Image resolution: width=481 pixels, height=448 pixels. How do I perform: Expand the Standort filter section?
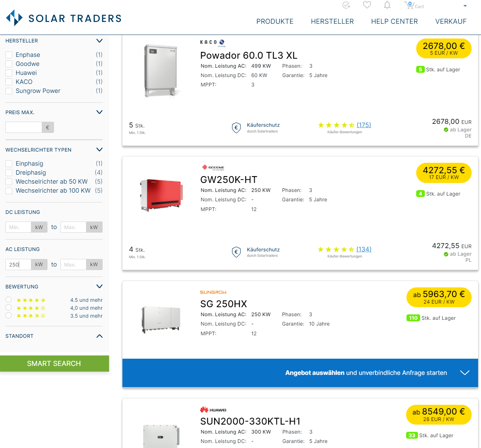click(100, 336)
